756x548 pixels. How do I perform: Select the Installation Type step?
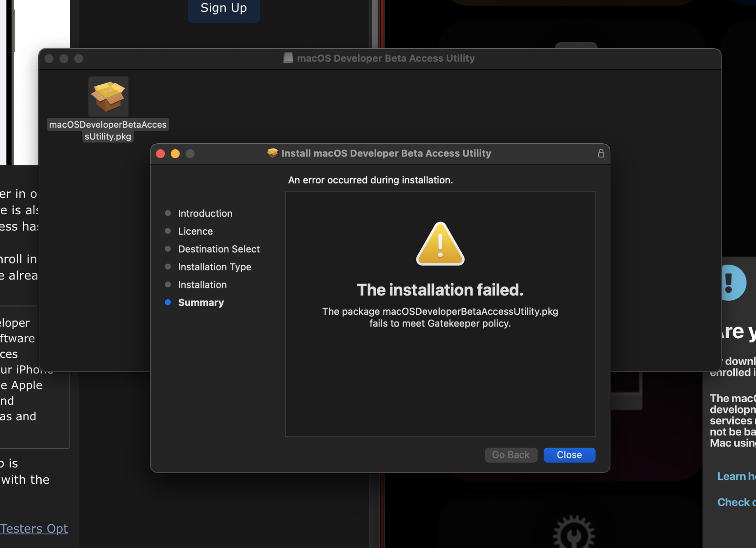[214, 267]
